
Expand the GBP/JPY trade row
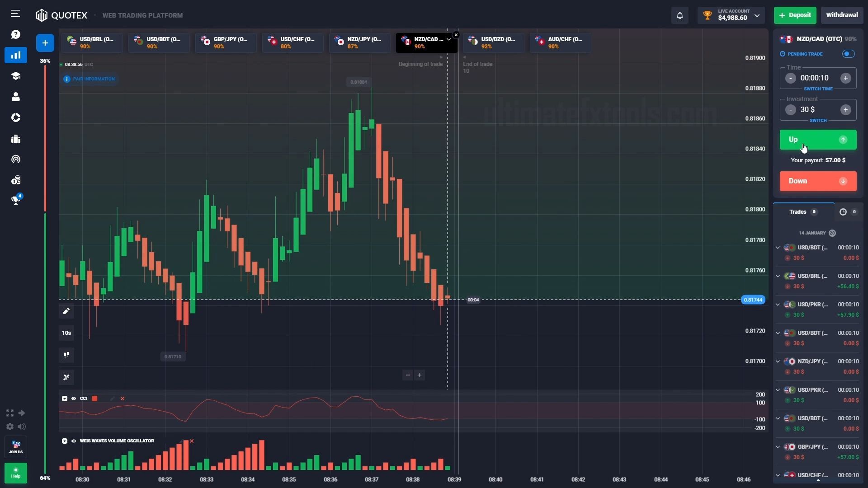tap(778, 447)
